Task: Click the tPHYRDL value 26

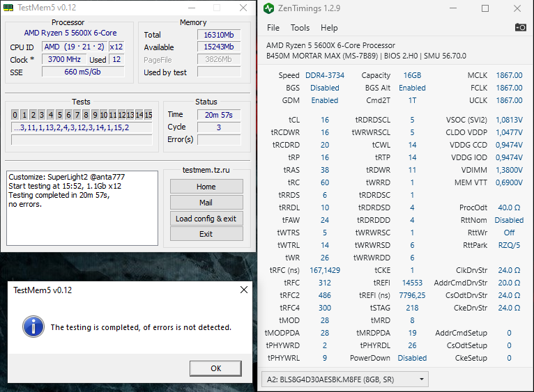Action: tap(412, 345)
